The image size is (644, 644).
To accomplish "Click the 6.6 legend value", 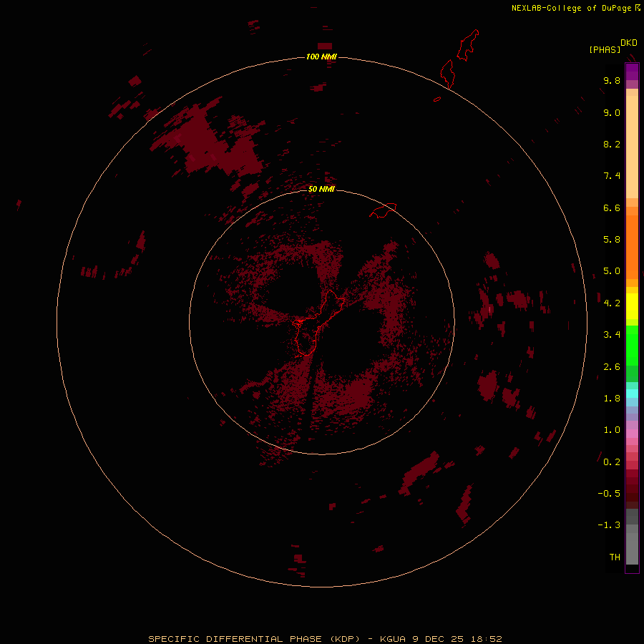I will [612, 208].
